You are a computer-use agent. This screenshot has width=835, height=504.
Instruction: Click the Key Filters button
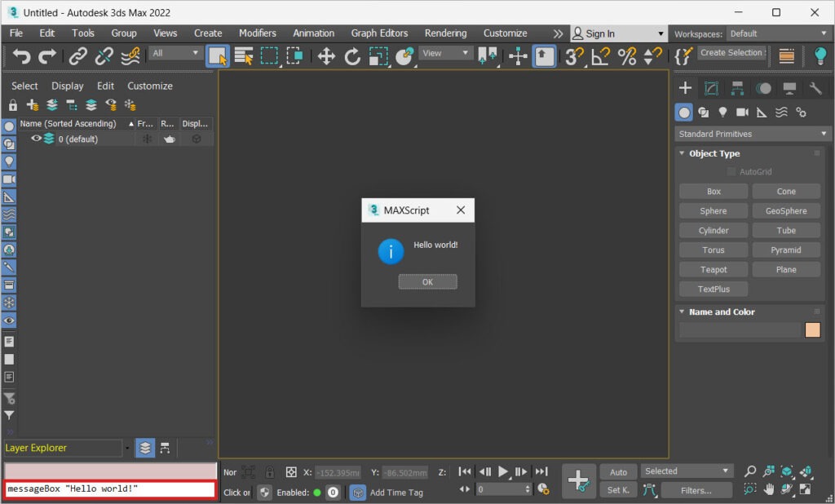click(696, 490)
